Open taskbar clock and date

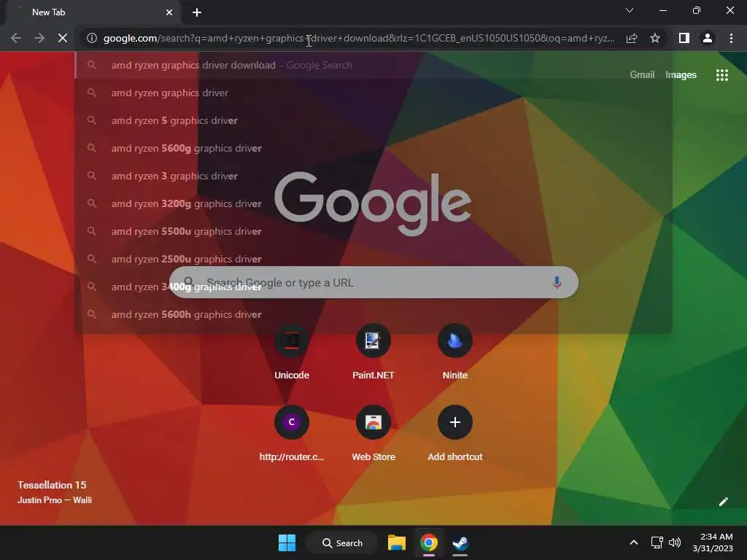click(713, 542)
